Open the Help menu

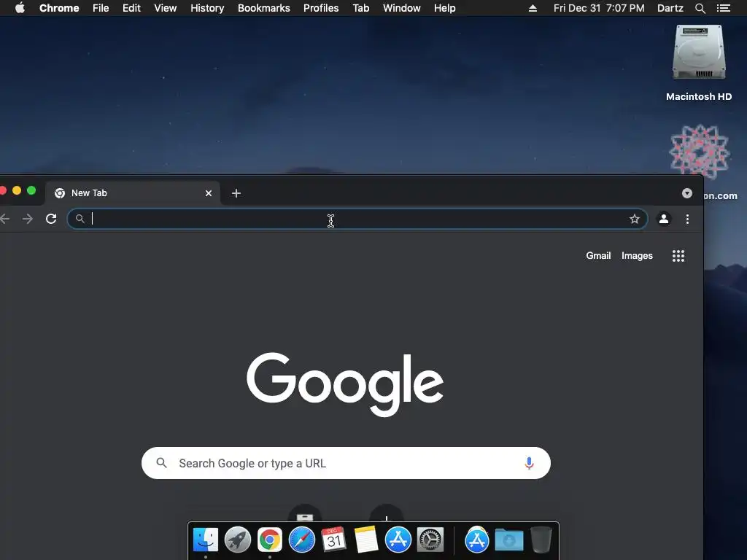point(444,8)
